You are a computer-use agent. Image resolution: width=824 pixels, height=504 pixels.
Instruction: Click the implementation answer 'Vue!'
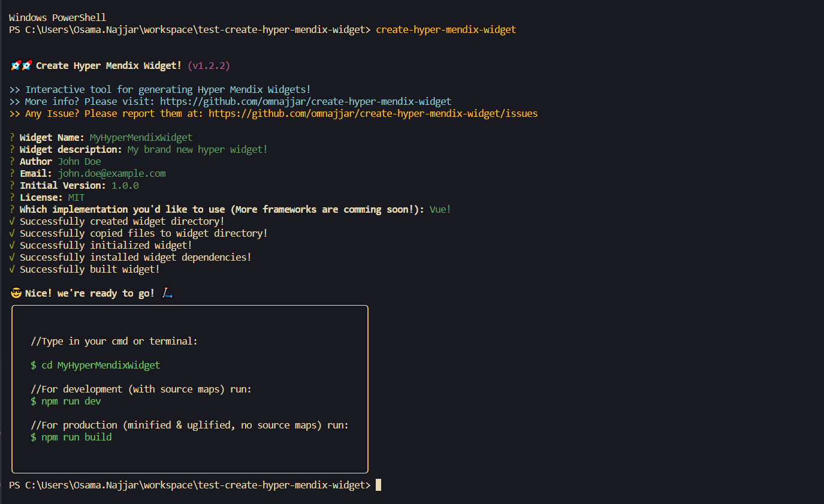[440, 209]
